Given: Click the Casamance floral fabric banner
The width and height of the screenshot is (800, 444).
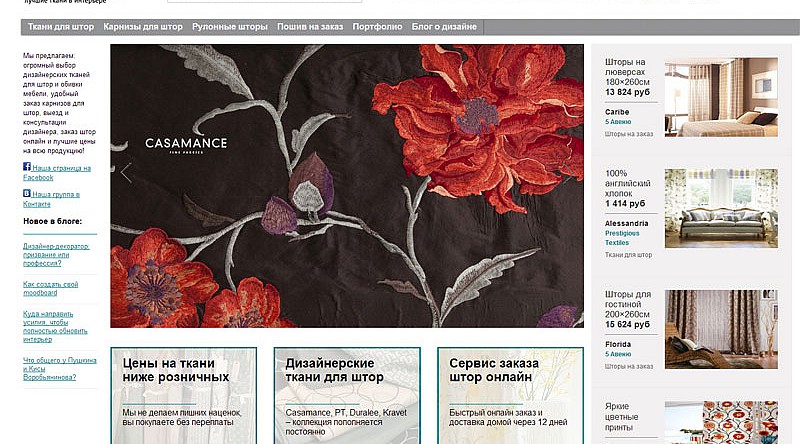Looking at the screenshot, I should [347, 186].
